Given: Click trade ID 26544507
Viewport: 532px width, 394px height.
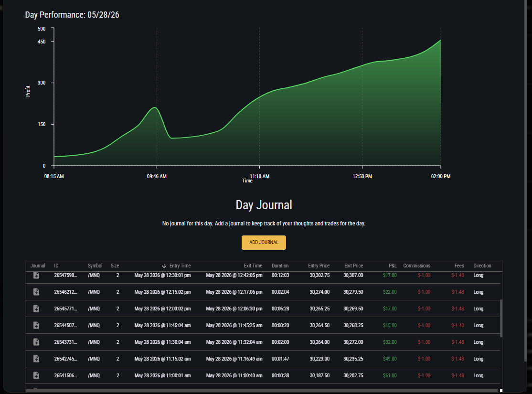Looking at the screenshot, I should [x=65, y=325].
